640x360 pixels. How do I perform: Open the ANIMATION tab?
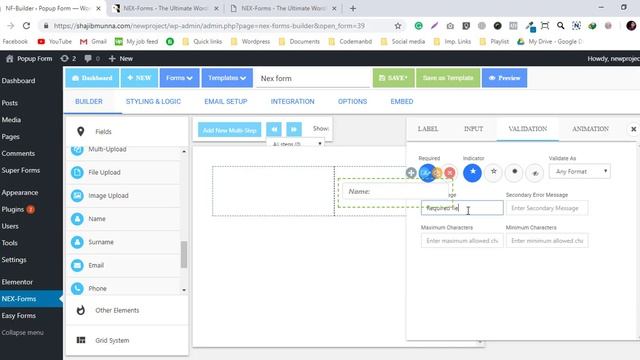coord(590,129)
